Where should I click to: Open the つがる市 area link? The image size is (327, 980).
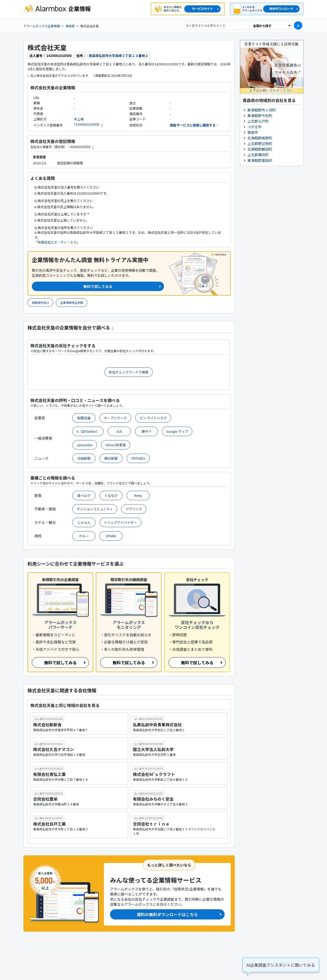[x=254, y=127]
